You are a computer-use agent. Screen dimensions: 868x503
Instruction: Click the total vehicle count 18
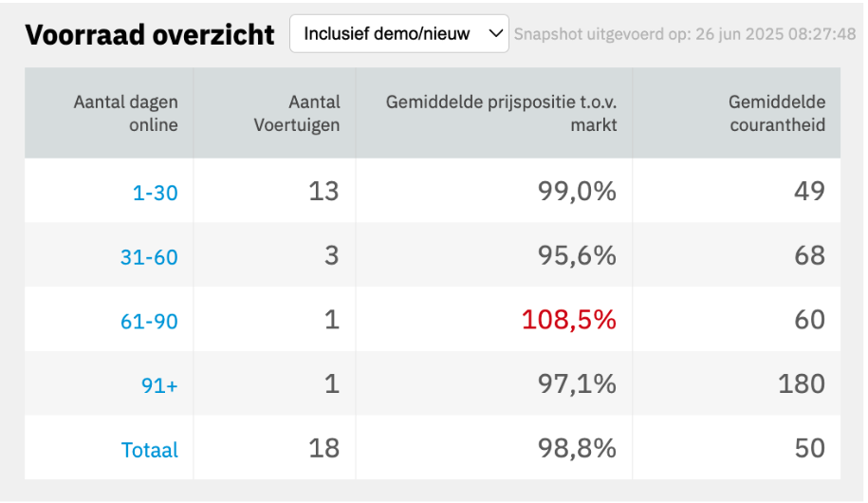323,448
